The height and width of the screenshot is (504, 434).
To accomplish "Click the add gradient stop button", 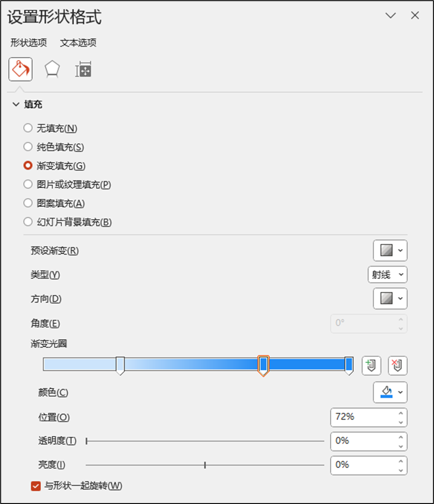I will [x=372, y=366].
